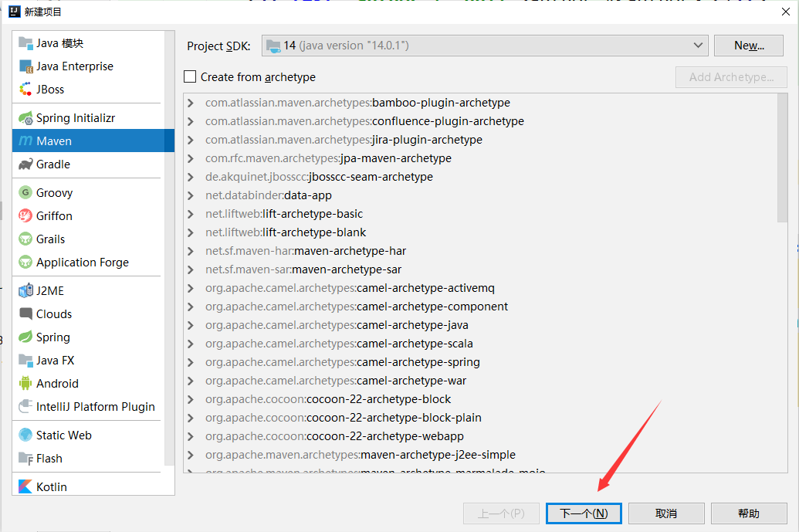Expand maven-archetype-har entry
The width and height of the screenshot is (799, 532).
[191, 251]
